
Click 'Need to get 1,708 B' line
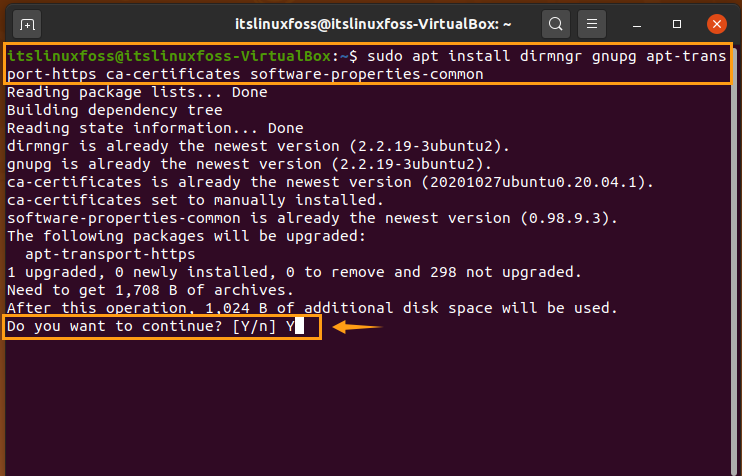click(x=150, y=290)
